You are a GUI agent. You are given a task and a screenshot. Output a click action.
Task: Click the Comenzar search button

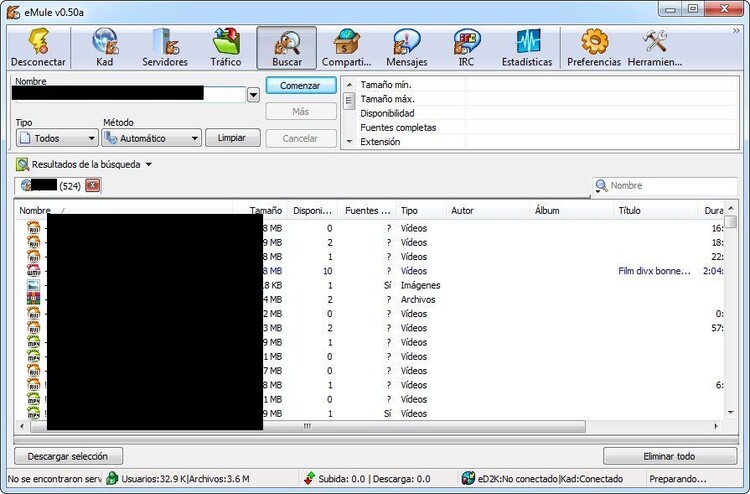point(301,86)
